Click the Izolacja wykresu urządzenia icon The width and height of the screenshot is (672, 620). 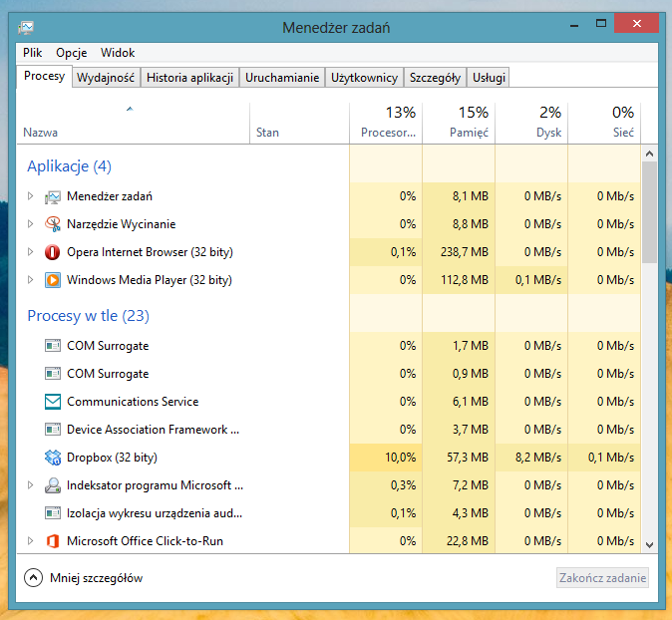pyautogui.click(x=53, y=513)
